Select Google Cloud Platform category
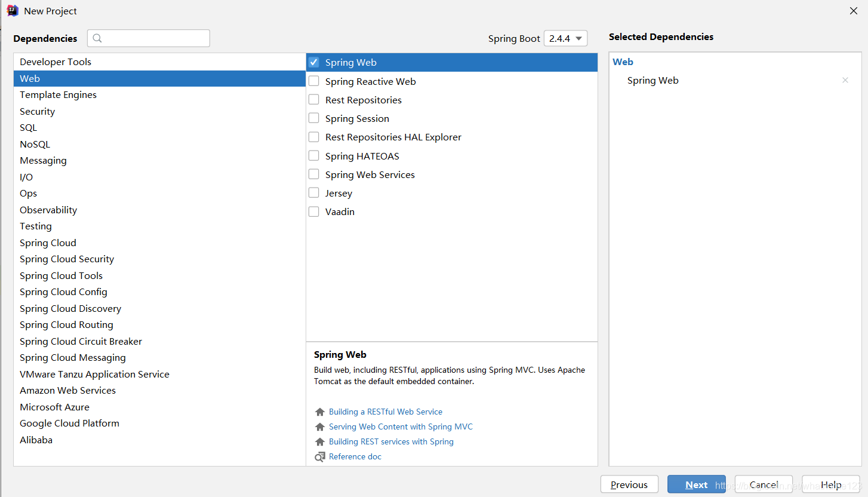Screen dimensions: 868x497 pyautogui.click(x=159, y=424)
